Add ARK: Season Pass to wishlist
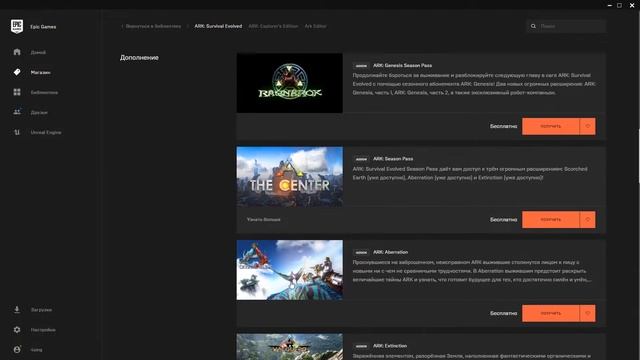This screenshot has width=640, height=360. click(x=588, y=220)
